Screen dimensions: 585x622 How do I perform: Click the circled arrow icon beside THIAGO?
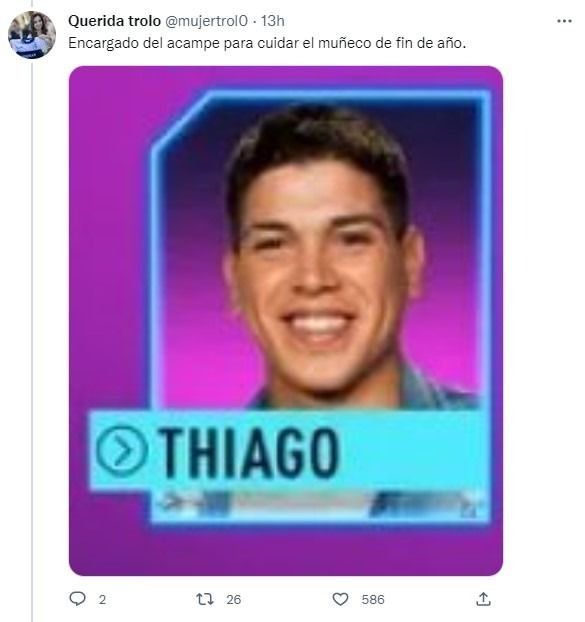click(121, 451)
